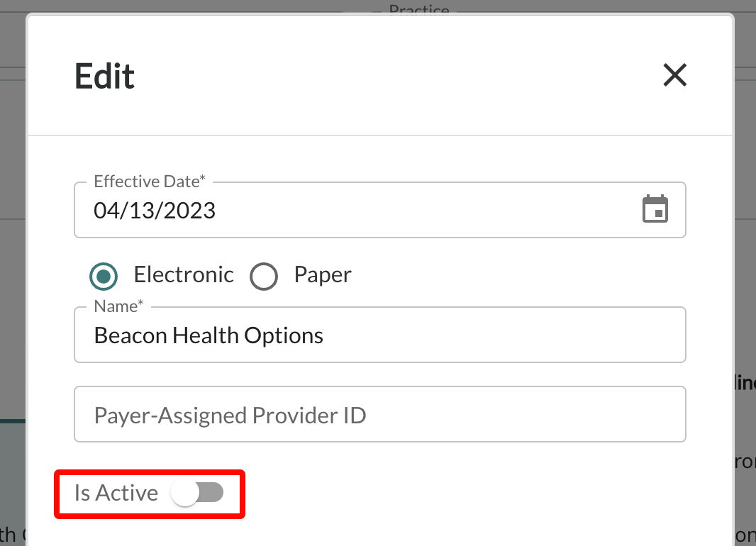Click the Paper label text
The width and height of the screenshot is (756, 546).
point(323,276)
